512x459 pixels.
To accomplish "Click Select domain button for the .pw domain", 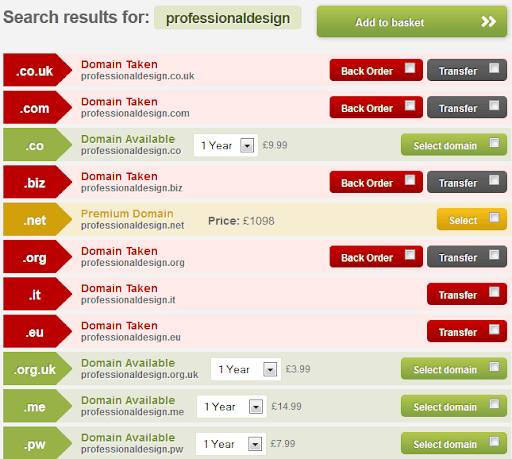I will click(x=454, y=443).
